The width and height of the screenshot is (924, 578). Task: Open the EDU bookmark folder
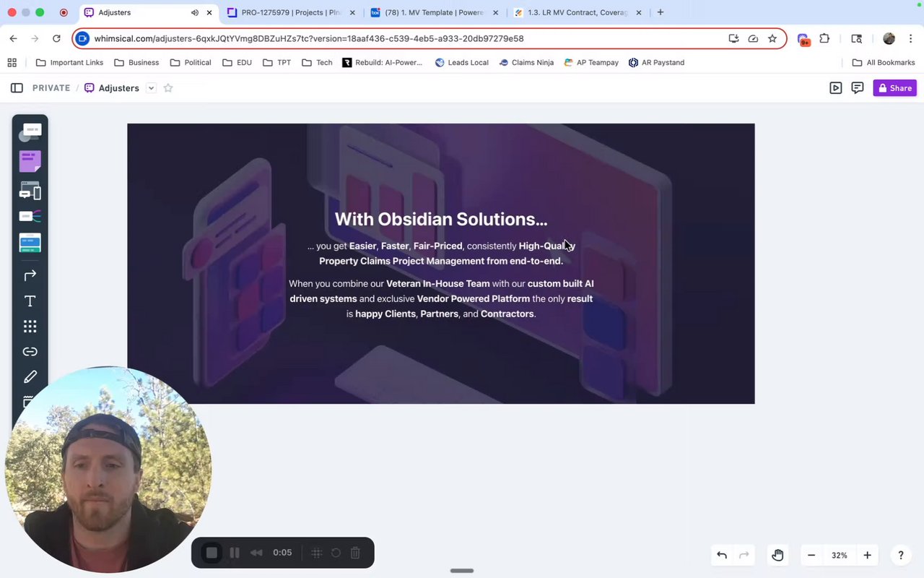(x=237, y=62)
